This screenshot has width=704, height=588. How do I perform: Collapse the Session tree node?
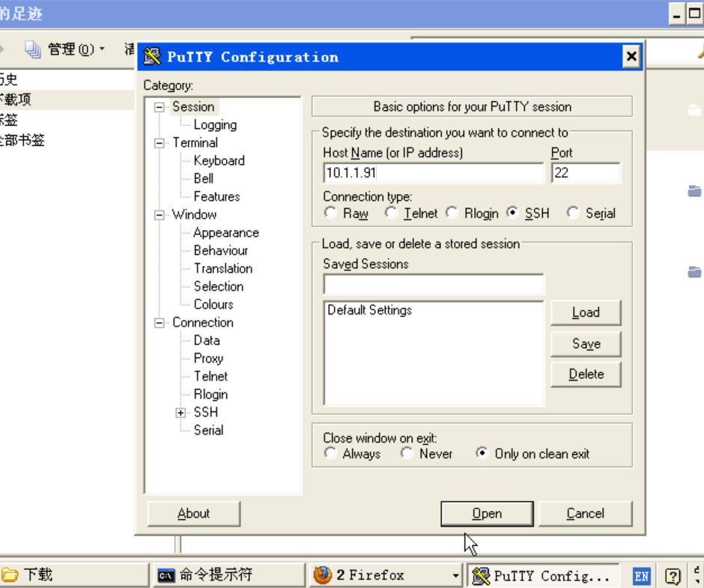click(159, 107)
